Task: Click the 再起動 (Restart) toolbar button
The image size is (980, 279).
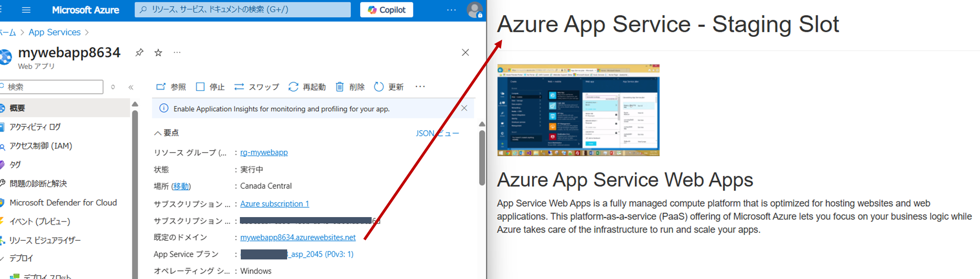Action: (x=307, y=87)
